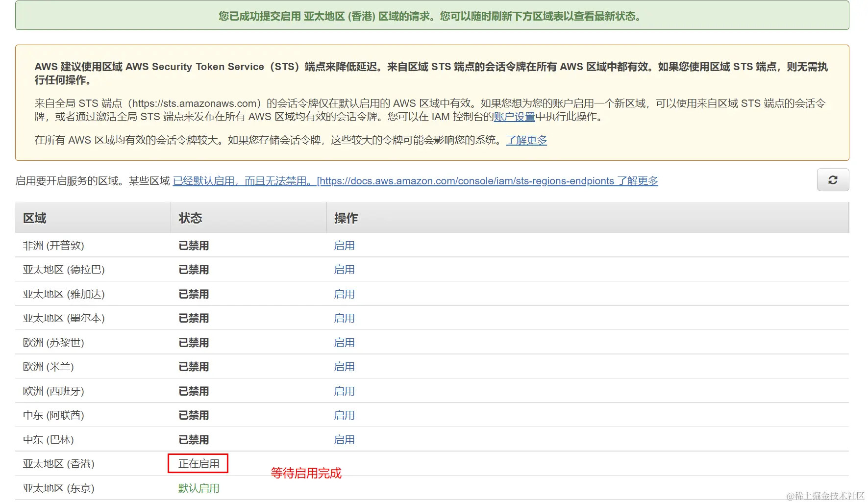Enable the 欧洲 (西班牙) region
868x504 pixels.
(x=344, y=391)
